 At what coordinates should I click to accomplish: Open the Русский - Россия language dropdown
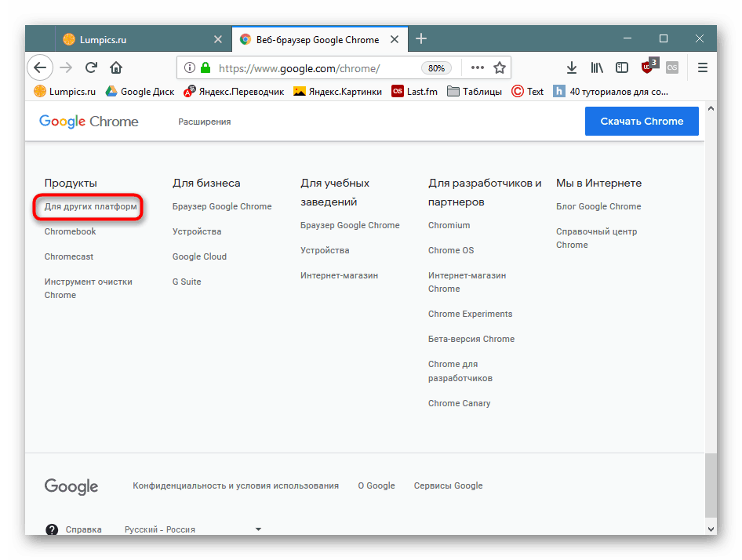(193, 529)
